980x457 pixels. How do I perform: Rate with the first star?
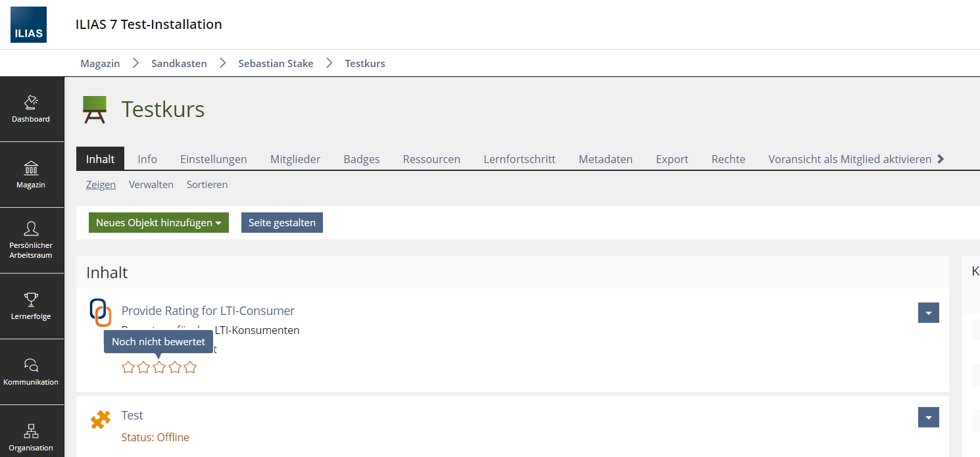point(128,368)
